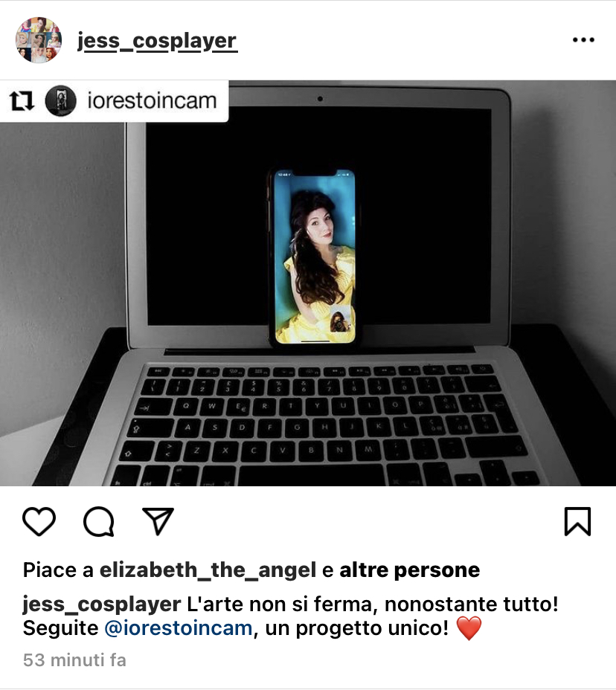Click the 'Piace a' likes text
The width and height of the screenshot is (616, 690).
(x=58, y=570)
